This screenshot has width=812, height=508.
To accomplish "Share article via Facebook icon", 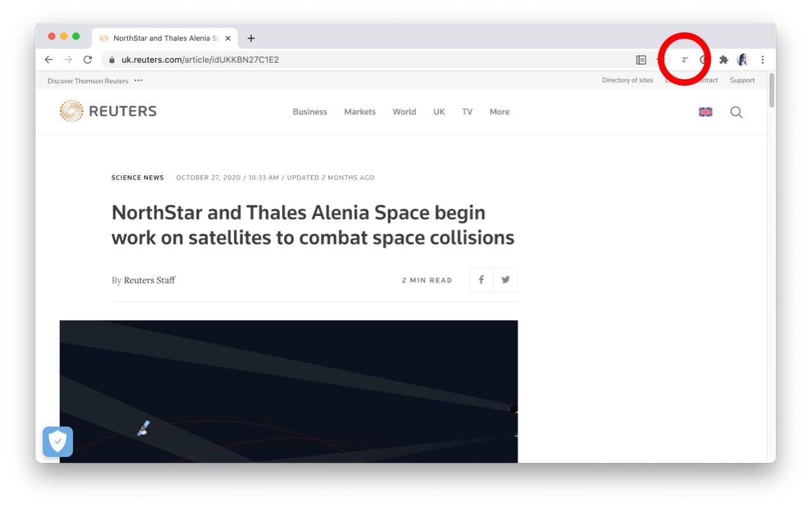I will pos(481,280).
